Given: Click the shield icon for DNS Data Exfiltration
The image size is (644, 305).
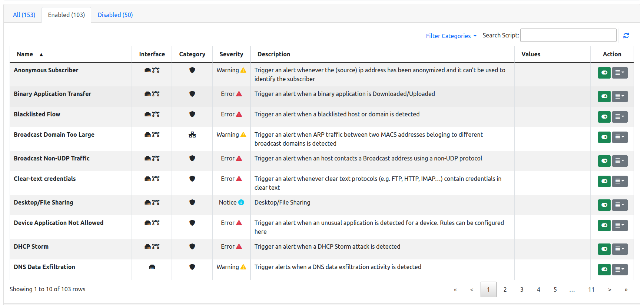Looking at the screenshot, I should pyautogui.click(x=192, y=267).
